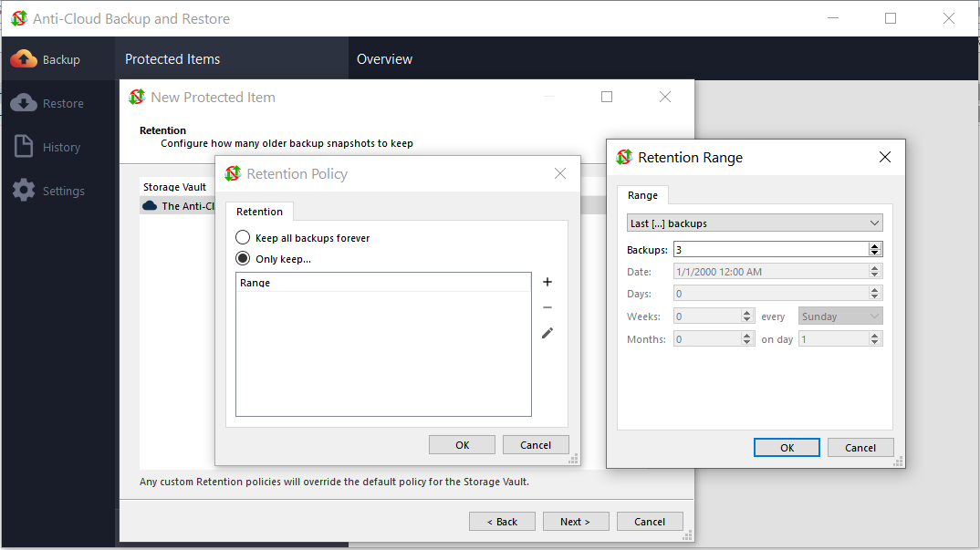Select the Retention tab in Retention Policy
The height and width of the screenshot is (550, 980).
(259, 212)
